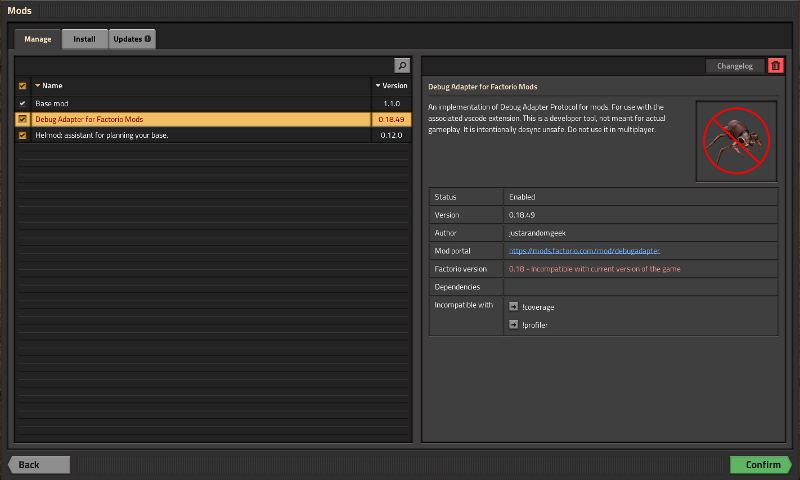Select the Helmod assistant mod row
The image size is (800, 480).
[200, 135]
